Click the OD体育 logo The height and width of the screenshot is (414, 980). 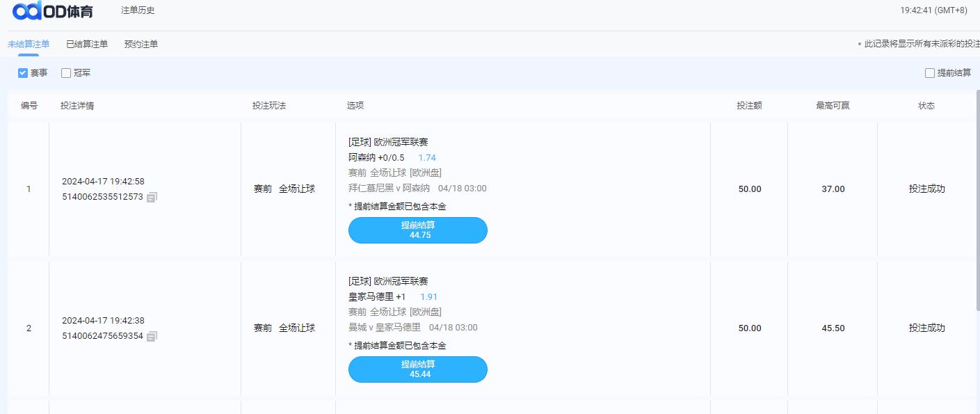tap(53, 11)
